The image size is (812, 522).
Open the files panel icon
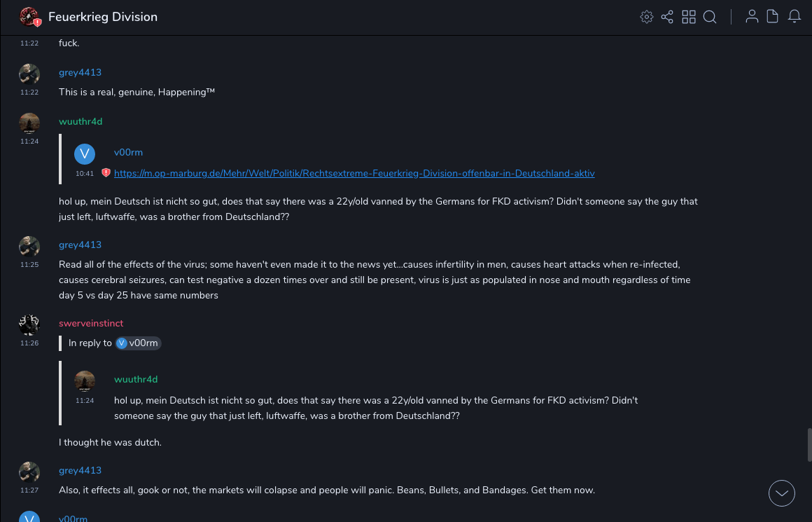pyautogui.click(x=773, y=17)
